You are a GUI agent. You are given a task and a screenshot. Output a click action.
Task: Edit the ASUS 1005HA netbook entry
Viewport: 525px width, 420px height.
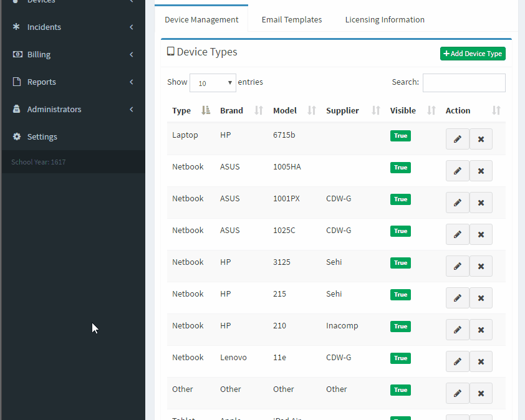click(x=458, y=171)
